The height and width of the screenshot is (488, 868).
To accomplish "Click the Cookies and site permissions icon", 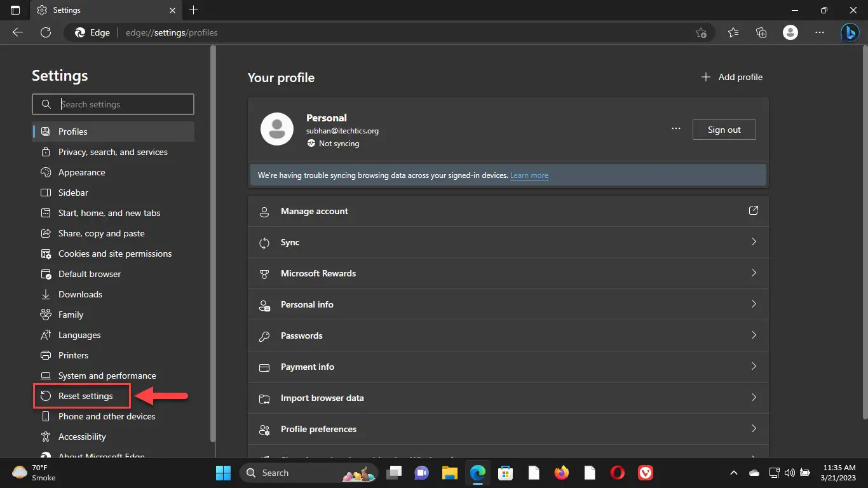I will [46, 254].
